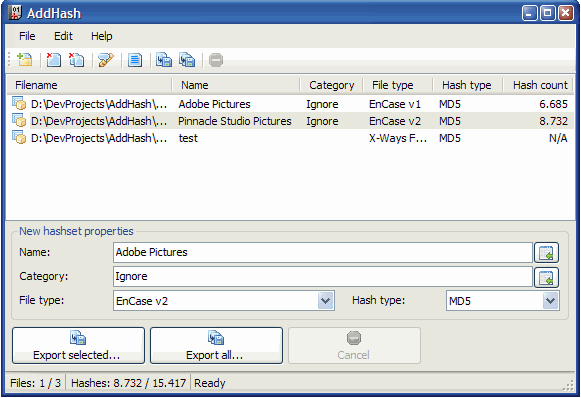Click the Export selected... button
Image resolution: width=581 pixels, height=398 pixels.
tap(78, 345)
